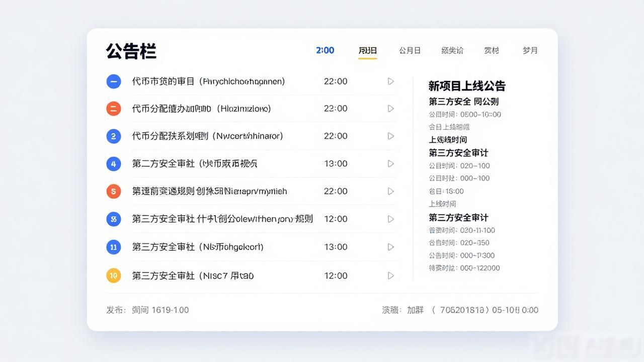Select the 梦月 tab
This screenshot has width=644, height=362.
tap(530, 50)
